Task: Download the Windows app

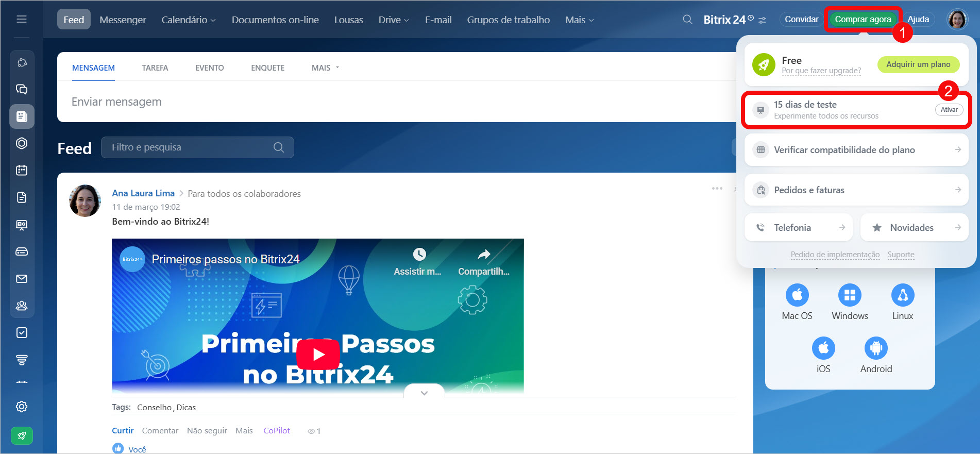Action: tap(850, 295)
